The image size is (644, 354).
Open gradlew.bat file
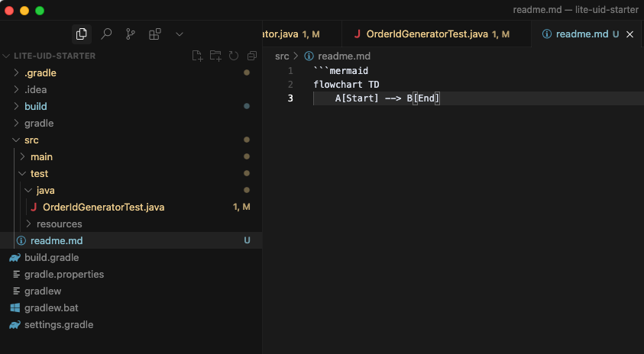pos(51,308)
